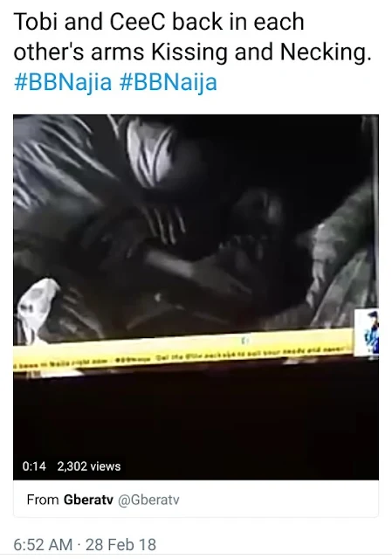This screenshot has width=392, height=559.
Task: Click the small inset picture at video edge
Action: pyautogui.click(x=367, y=333)
